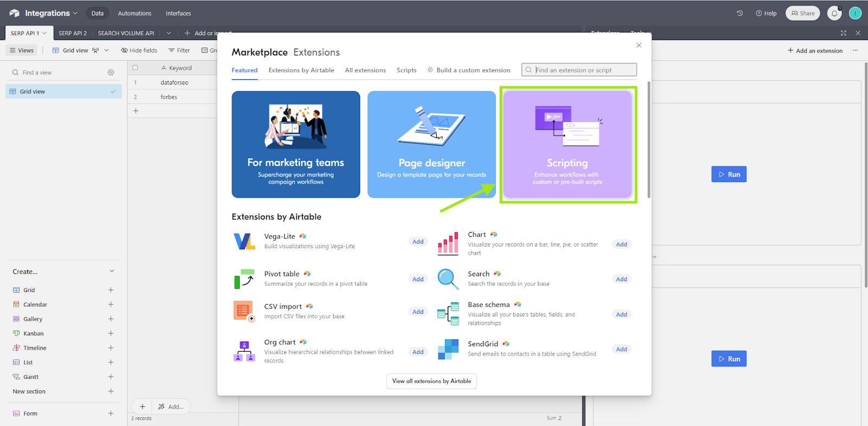Viewport: 868px width, 426px height.
Task: Click the Vega-Lite extension icon
Action: click(244, 241)
